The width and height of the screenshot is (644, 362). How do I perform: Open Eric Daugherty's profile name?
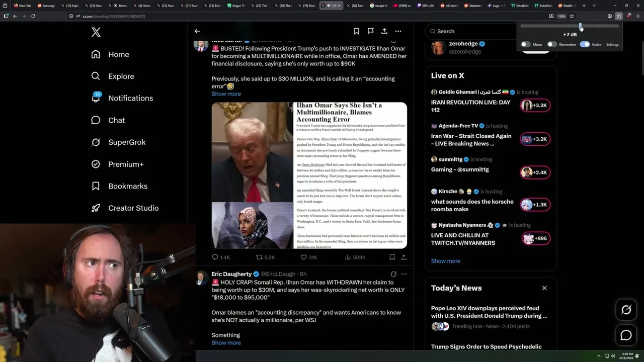(231, 274)
